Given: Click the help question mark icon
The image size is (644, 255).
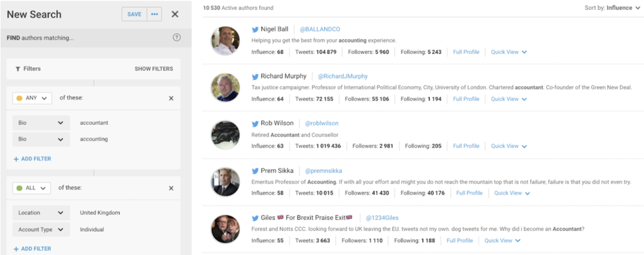Looking at the screenshot, I should [x=177, y=38].
